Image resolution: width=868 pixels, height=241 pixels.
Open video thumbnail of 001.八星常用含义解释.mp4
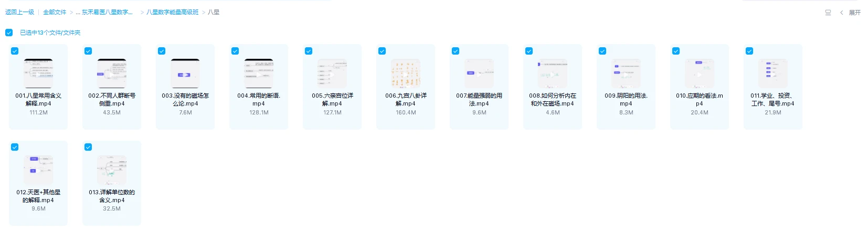tap(38, 74)
